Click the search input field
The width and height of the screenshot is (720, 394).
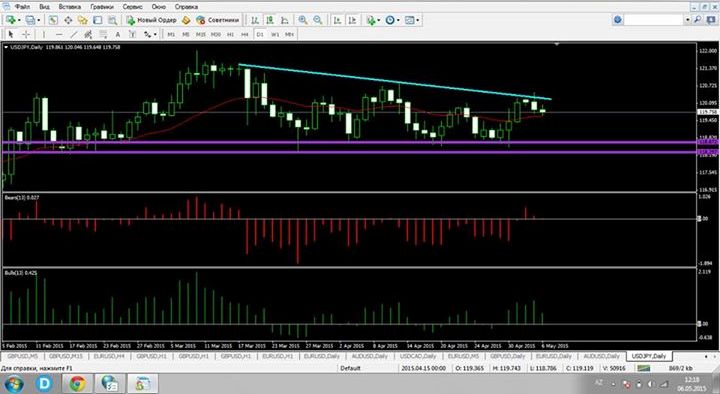[654, 20]
